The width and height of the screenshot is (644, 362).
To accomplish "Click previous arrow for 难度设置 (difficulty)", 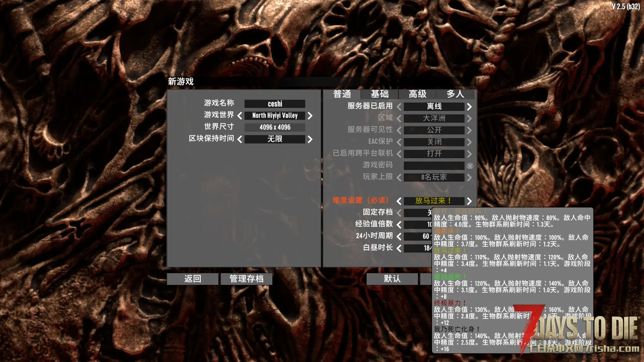I will pyautogui.click(x=399, y=201).
